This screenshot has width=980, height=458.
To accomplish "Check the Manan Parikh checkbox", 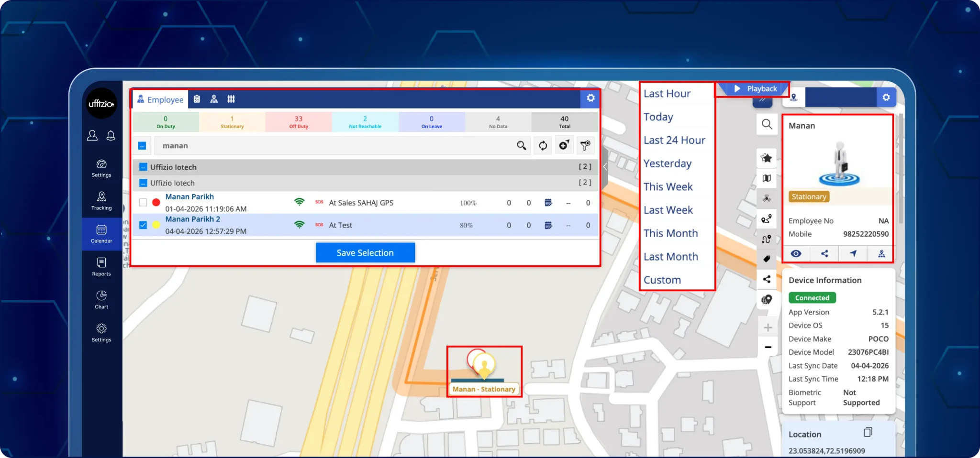I will pyautogui.click(x=143, y=202).
